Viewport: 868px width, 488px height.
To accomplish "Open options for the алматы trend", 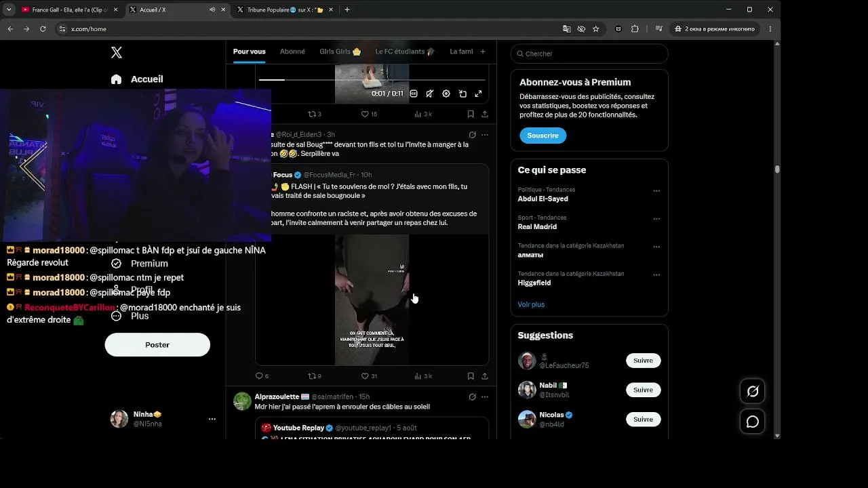I will point(656,247).
